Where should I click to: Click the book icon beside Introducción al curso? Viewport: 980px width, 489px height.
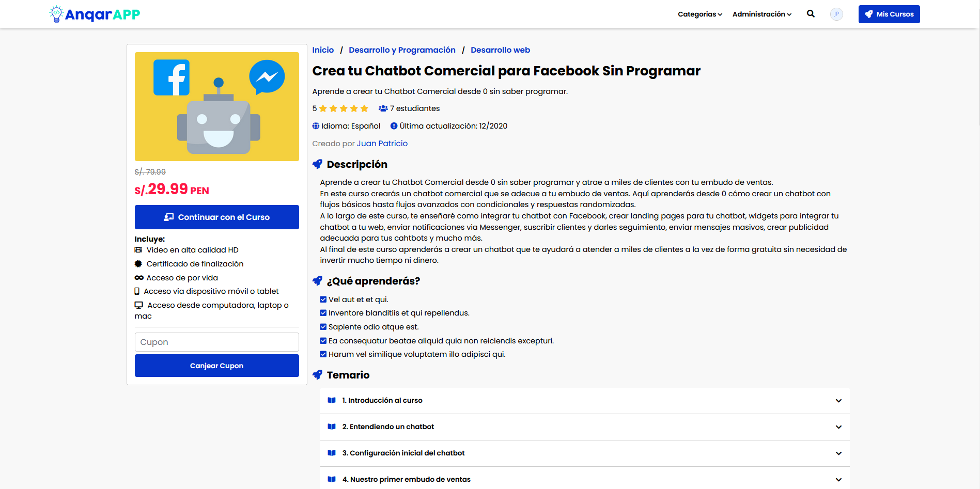332,400
